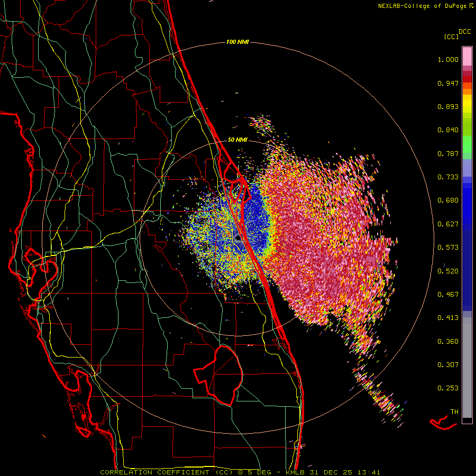476x476 pixels.
Task: Click the KMLB station identifier
Action: pyautogui.click(x=295, y=472)
